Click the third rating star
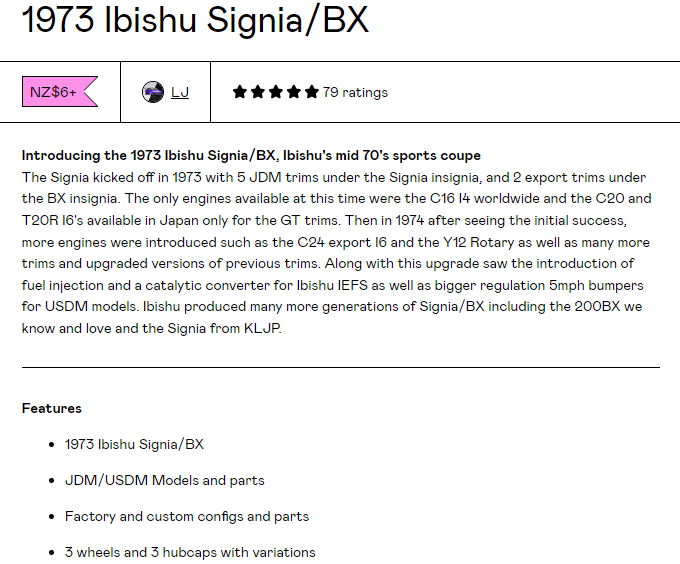Image resolution: width=680 pixels, height=564 pixels. [x=275, y=92]
